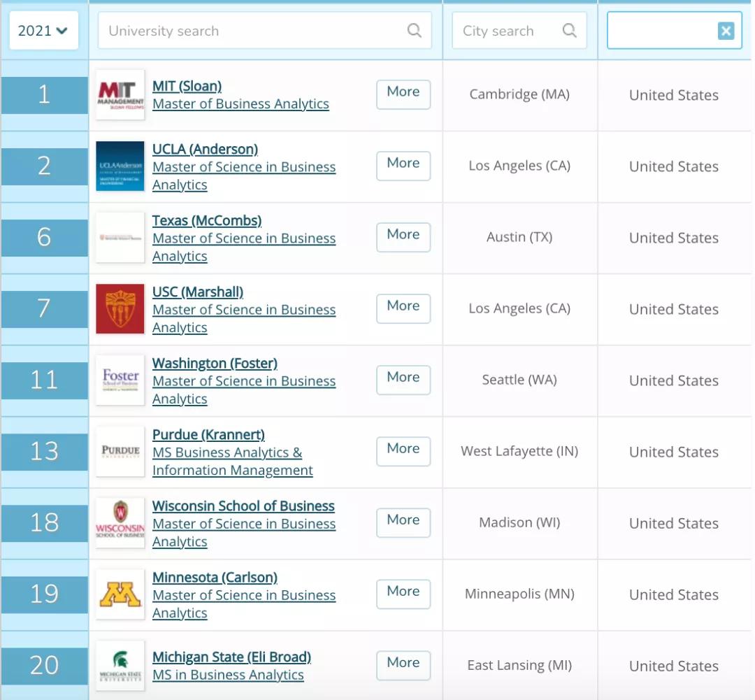Screen dimensions: 755x700
Task: Click rank number 1 cell
Action: [44, 95]
